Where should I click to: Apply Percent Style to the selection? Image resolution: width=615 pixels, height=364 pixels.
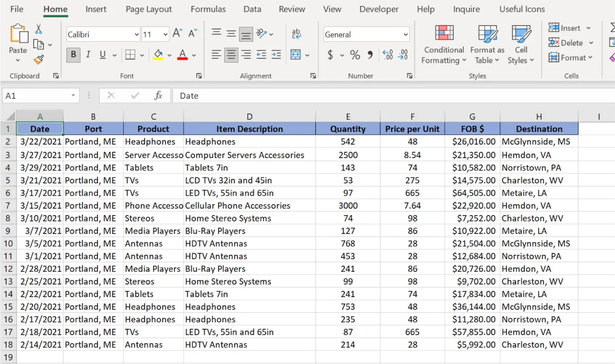tap(355, 55)
